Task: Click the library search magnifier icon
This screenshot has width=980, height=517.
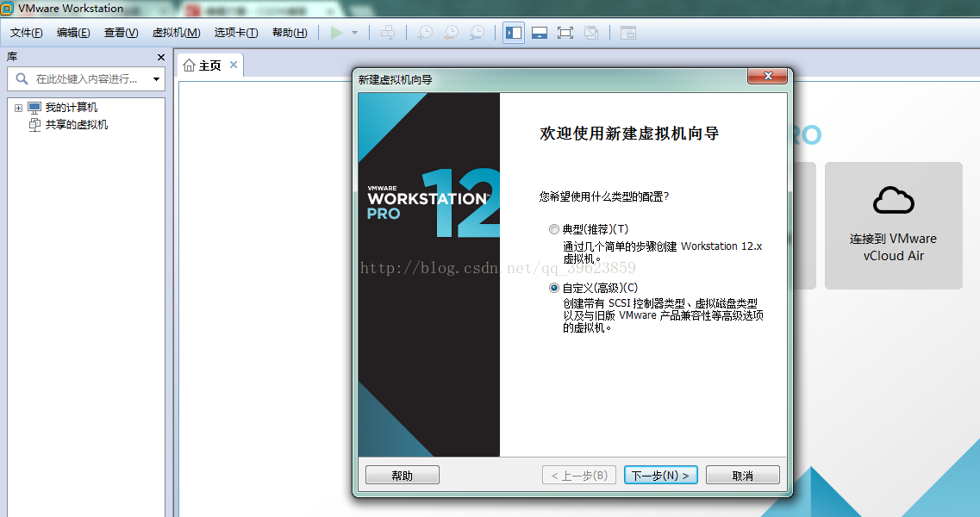Action: click(x=22, y=78)
